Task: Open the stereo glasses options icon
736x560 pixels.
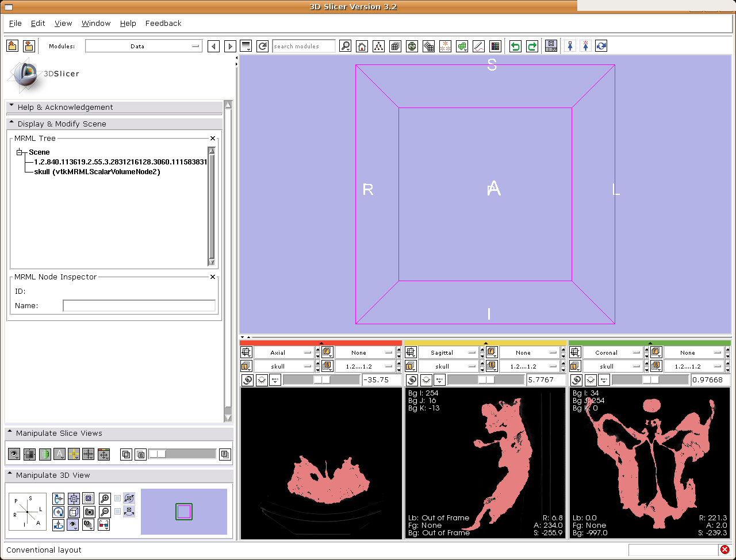Action: point(104,524)
